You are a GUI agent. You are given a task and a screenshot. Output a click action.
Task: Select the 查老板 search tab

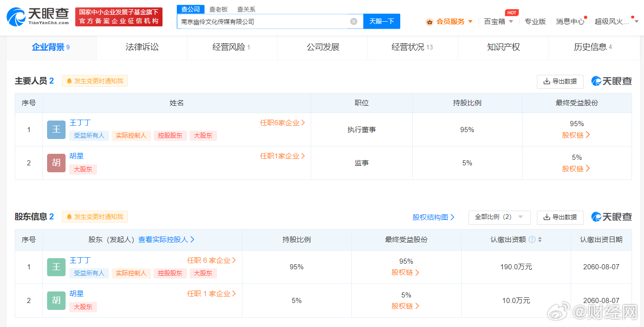[x=218, y=9]
